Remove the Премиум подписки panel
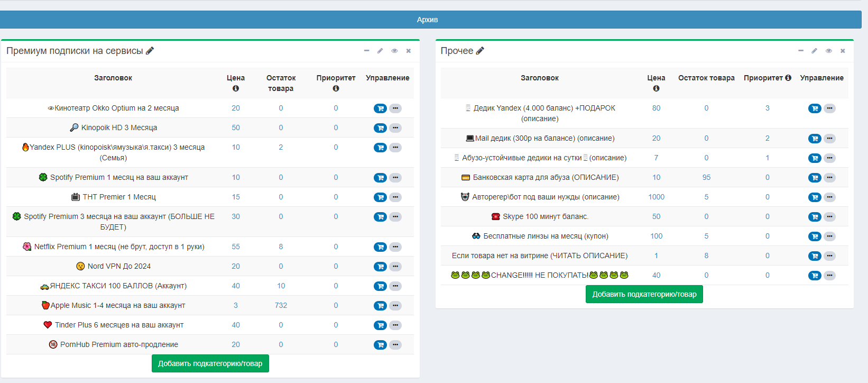Image resolution: width=868 pixels, height=383 pixels. coord(408,51)
